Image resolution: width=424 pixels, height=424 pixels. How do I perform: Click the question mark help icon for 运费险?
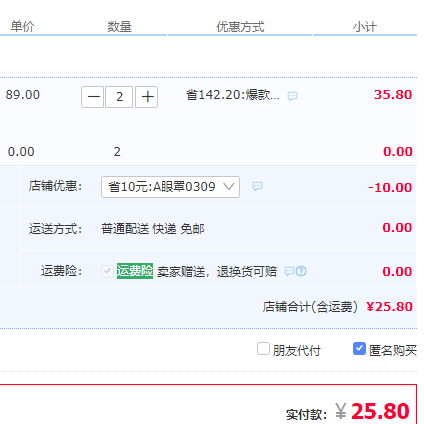pyautogui.click(x=301, y=271)
